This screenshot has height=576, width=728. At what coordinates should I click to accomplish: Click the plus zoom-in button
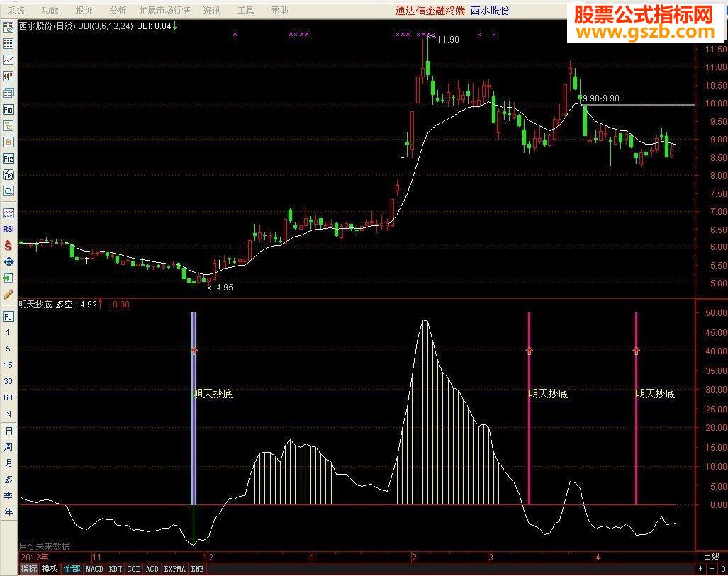point(700,569)
